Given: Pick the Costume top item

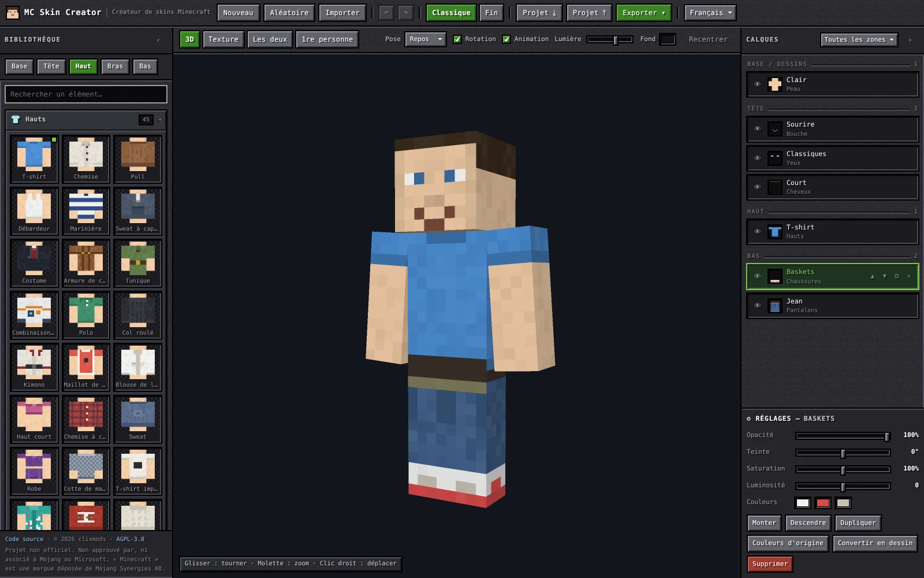Looking at the screenshot, I should [34, 263].
